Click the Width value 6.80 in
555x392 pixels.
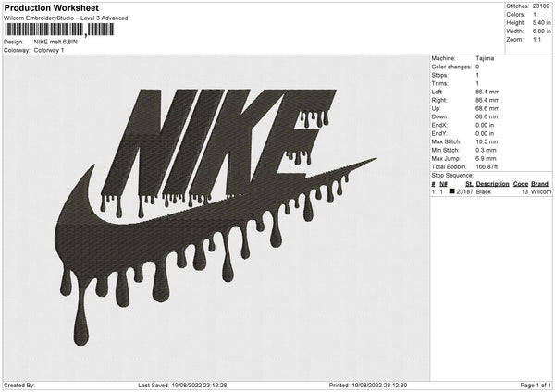pyautogui.click(x=541, y=31)
